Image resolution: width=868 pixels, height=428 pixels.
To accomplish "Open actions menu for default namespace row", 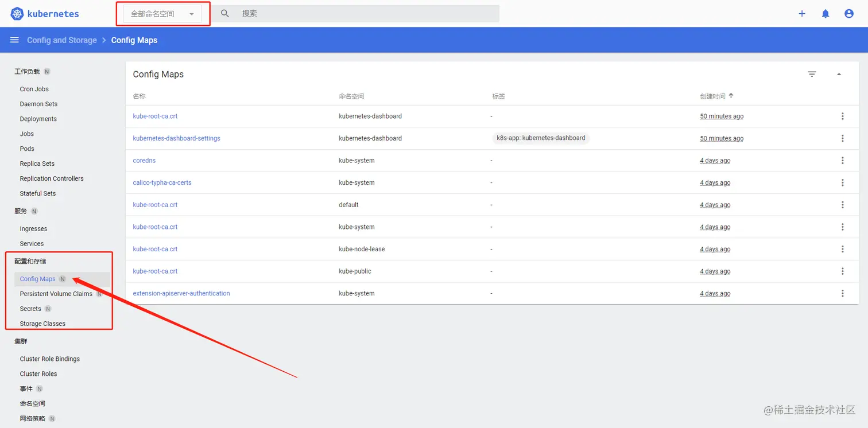I will coord(843,205).
